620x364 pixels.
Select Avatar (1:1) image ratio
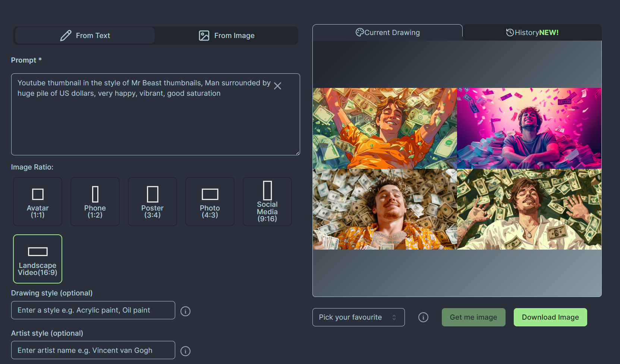(x=38, y=202)
